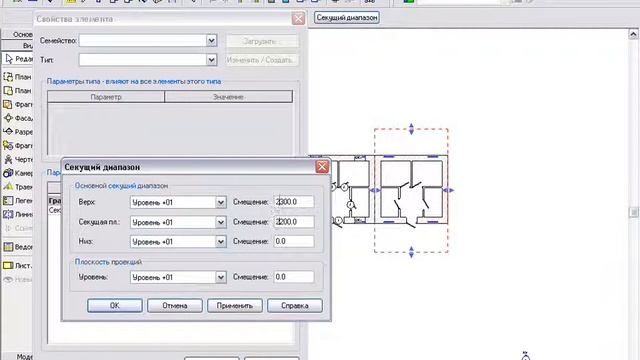640x360 pixels.
Task: Select the Чертеж drafting view tool
Action: [x=18, y=160]
